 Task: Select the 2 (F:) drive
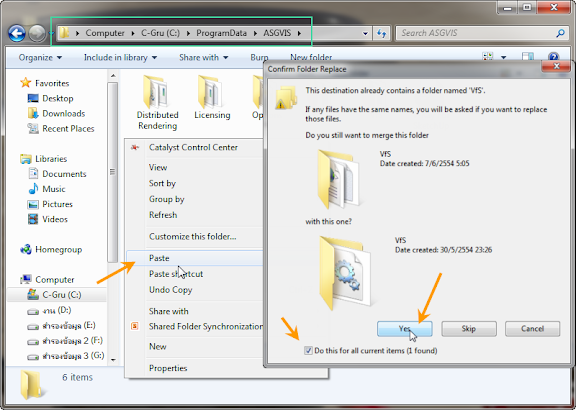(72, 341)
